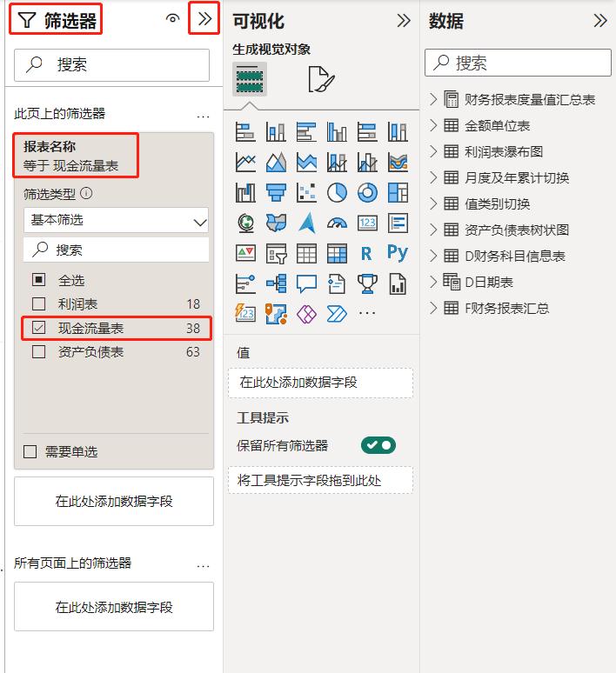Select the donut chart visual
Image resolution: width=616 pixels, height=673 pixels.
(367, 193)
